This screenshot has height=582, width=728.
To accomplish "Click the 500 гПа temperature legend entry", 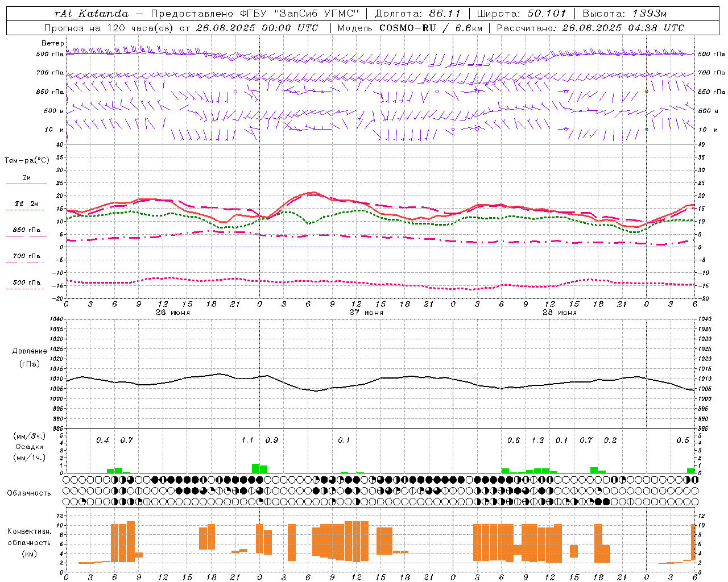I will coord(27,282).
